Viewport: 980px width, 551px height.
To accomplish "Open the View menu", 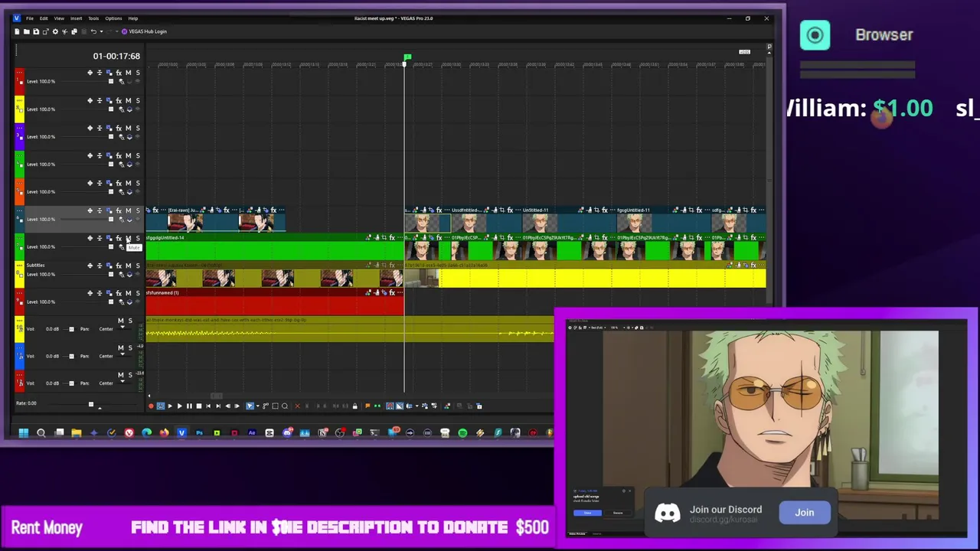I will [59, 18].
